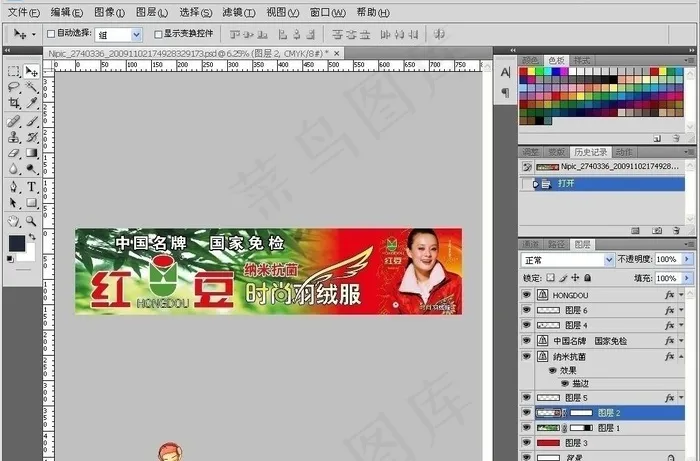Activate the Zoom tool

click(x=32, y=220)
